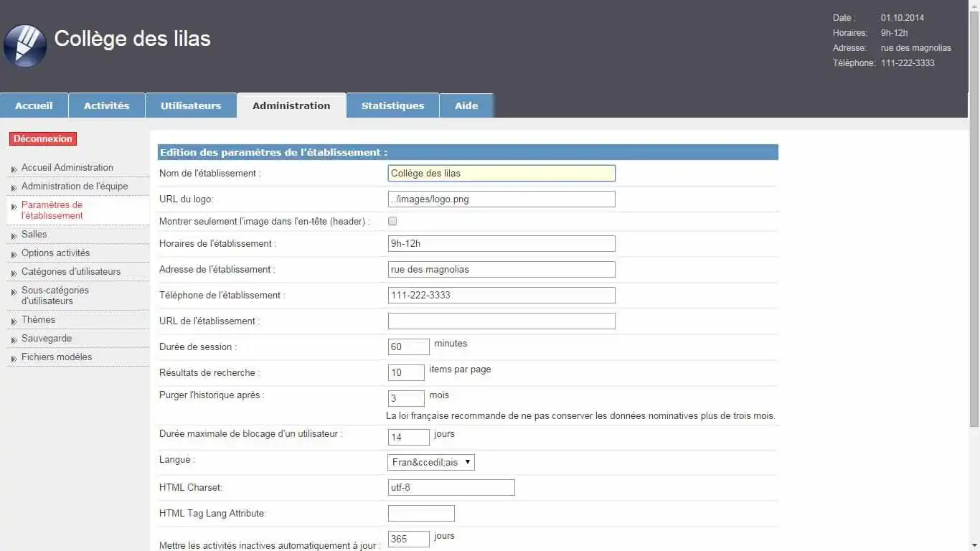The image size is (980, 551).
Task: Click the Déconnexion button
Action: point(43,138)
